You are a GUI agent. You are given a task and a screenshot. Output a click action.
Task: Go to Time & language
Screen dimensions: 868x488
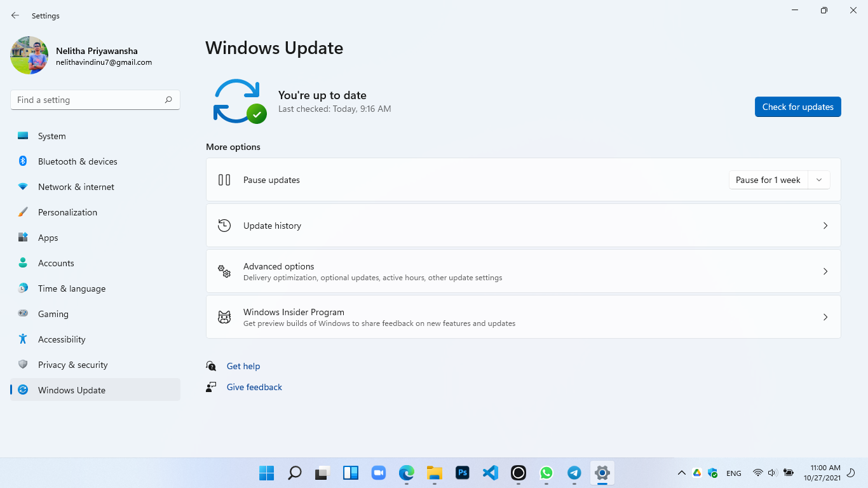[95, 288]
